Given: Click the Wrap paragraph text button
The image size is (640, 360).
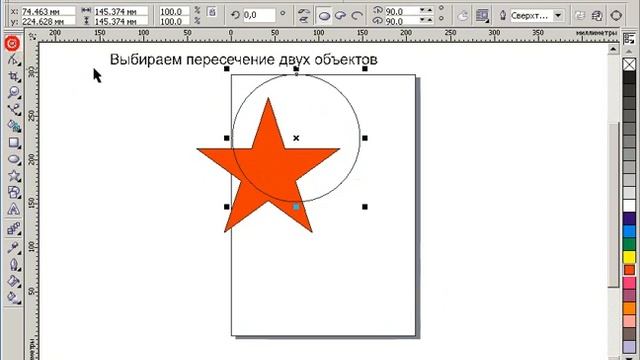Looking at the screenshot, I should click(x=482, y=16).
